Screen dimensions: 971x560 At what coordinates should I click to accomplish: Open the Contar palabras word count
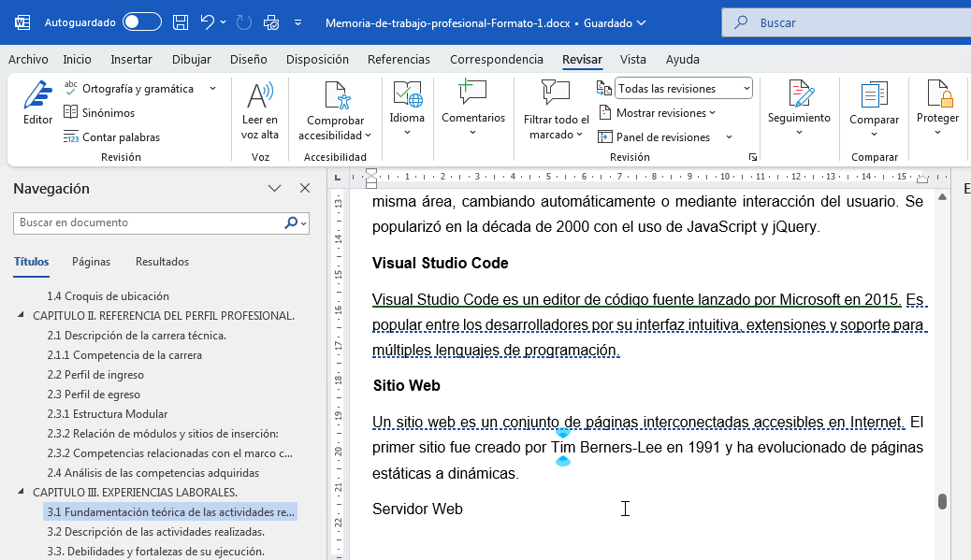(x=111, y=137)
